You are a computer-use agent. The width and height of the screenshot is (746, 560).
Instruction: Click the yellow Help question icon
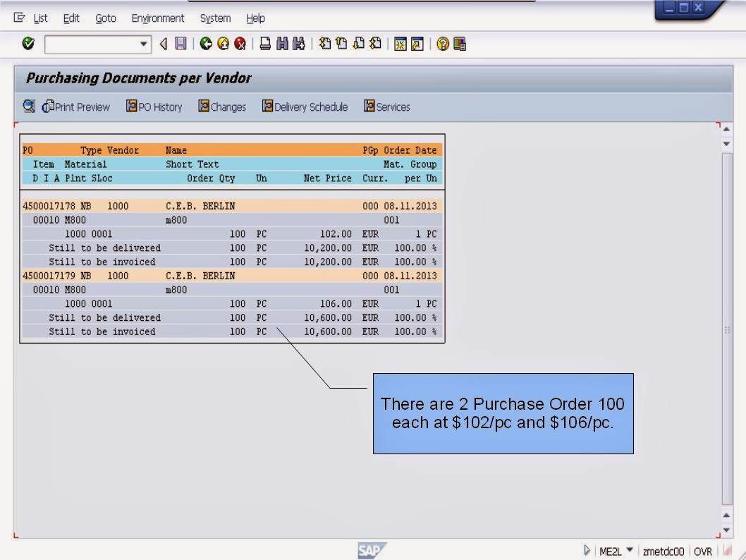[443, 44]
